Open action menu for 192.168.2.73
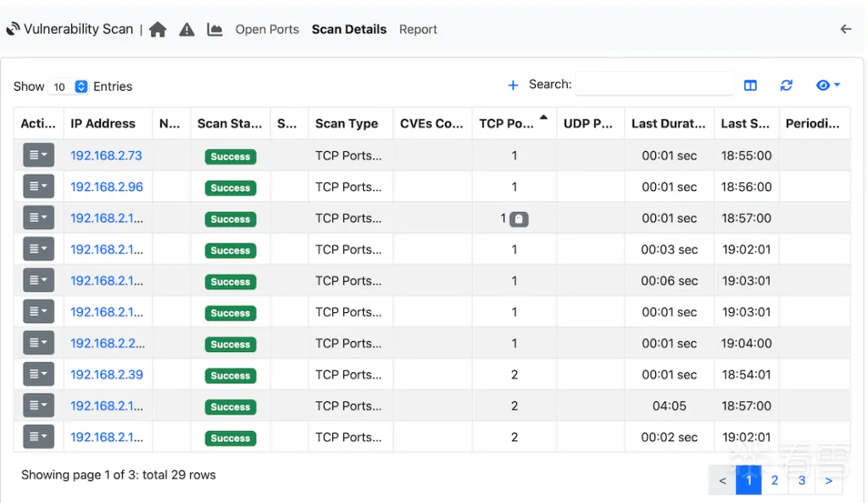 [38, 155]
